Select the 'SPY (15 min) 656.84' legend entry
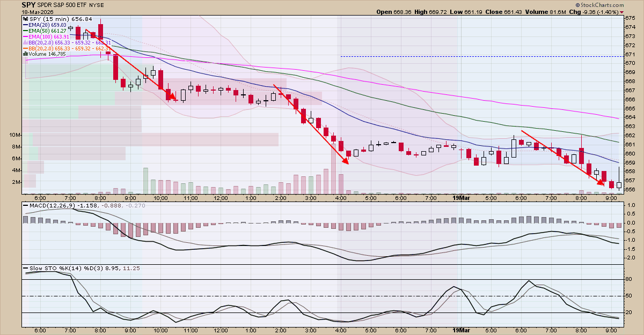644x335 pixels. pyautogui.click(x=60, y=19)
